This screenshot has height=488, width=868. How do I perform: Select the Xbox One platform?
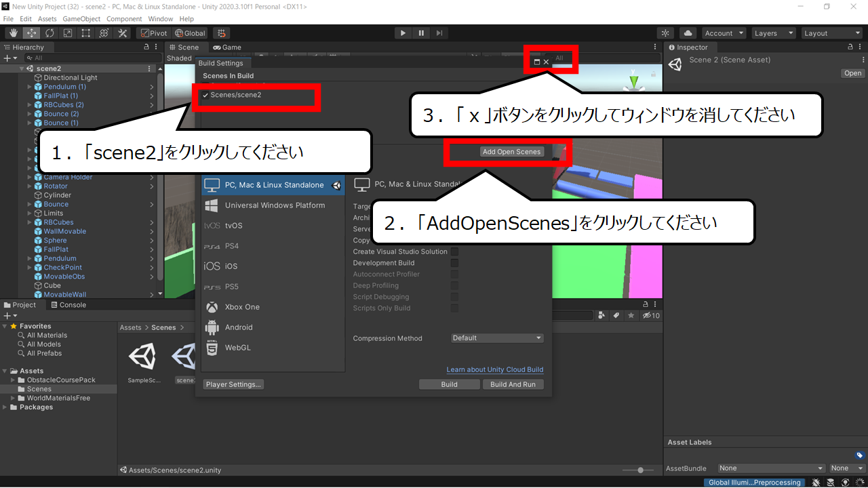(273, 307)
